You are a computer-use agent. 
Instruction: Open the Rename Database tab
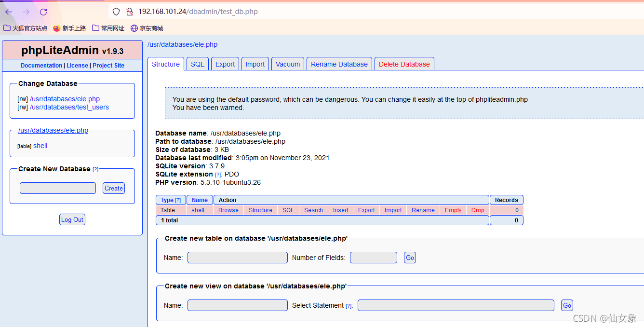point(339,64)
